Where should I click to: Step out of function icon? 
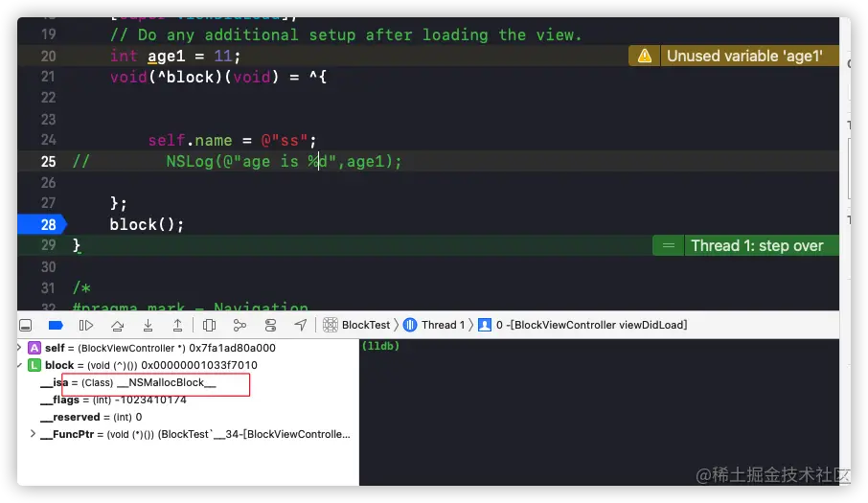click(177, 326)
